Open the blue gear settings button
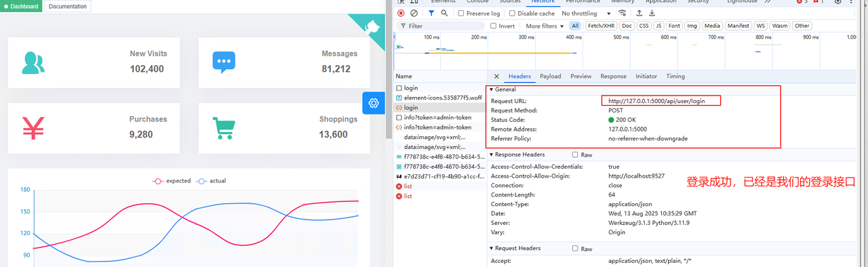 click(x=373, y=103)
